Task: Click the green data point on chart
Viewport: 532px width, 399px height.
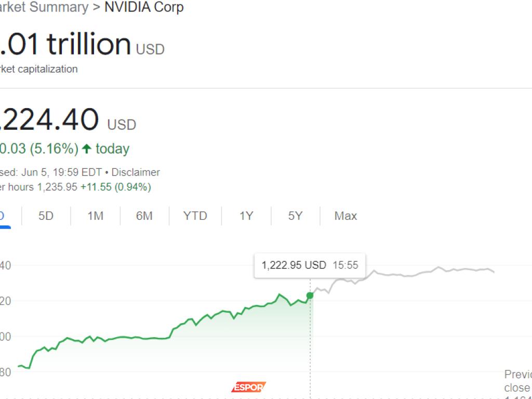Action: point(310,296)
